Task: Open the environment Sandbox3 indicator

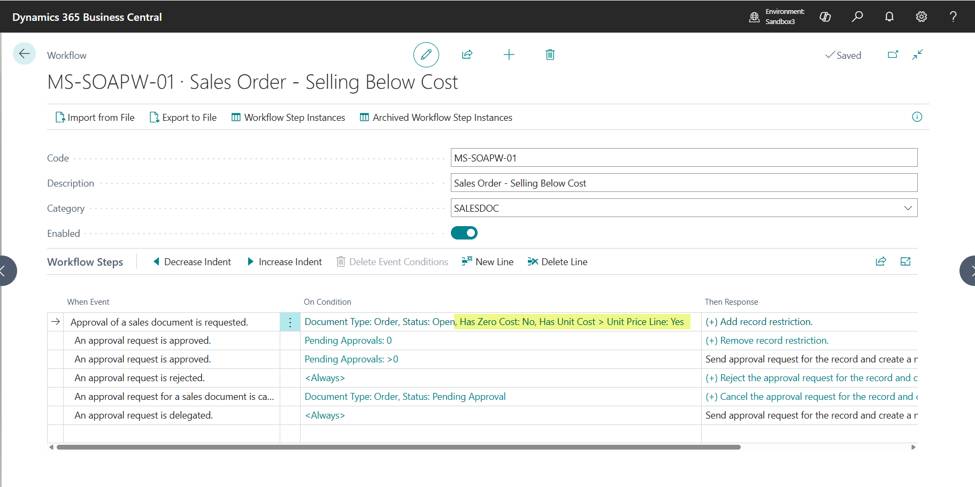Action: pyautogui.click(x=777, y=17)
